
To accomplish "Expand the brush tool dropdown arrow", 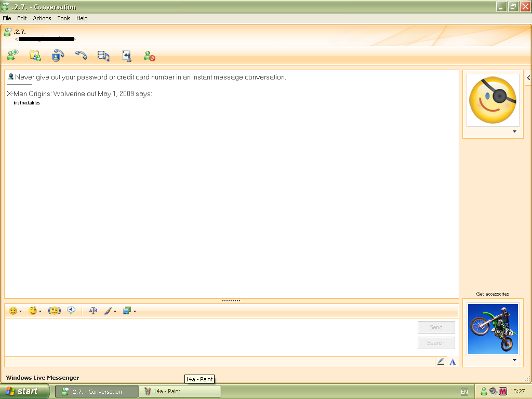I will pyautogui.click(x=115, y=312).
